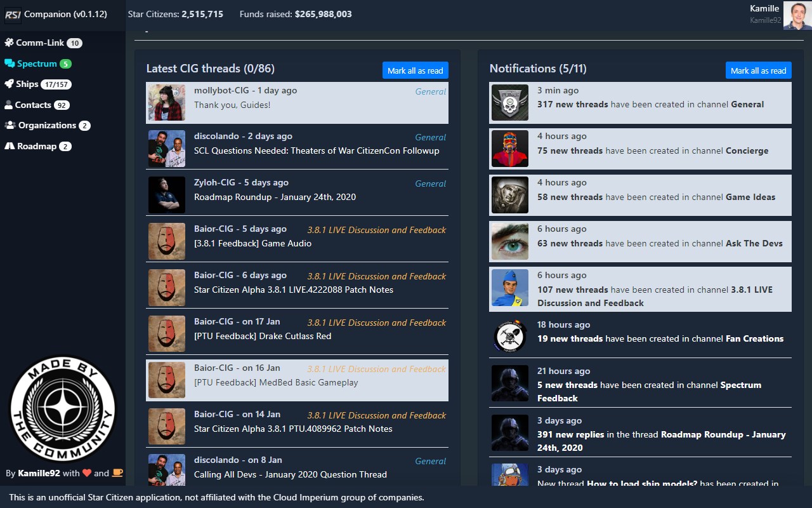Click red-masked avatar of Concierge notification
Screen dimensions: 812x508
tap(510, 149)
